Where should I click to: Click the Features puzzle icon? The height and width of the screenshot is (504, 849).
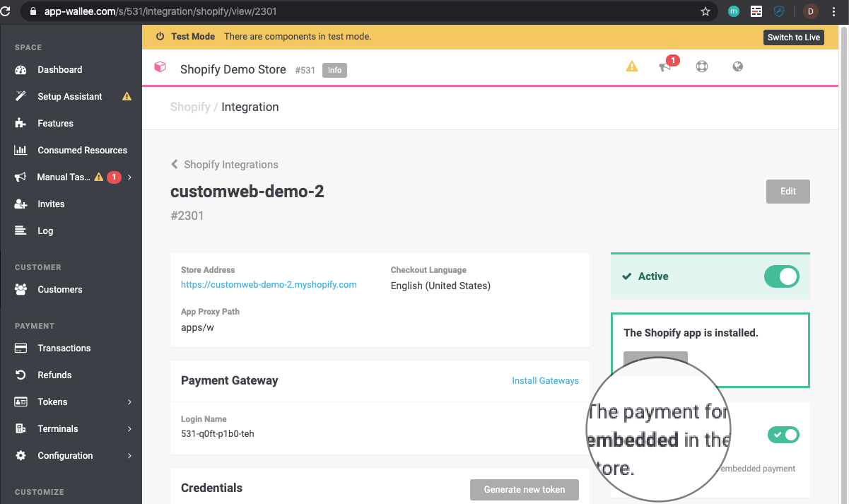point(21,124)
